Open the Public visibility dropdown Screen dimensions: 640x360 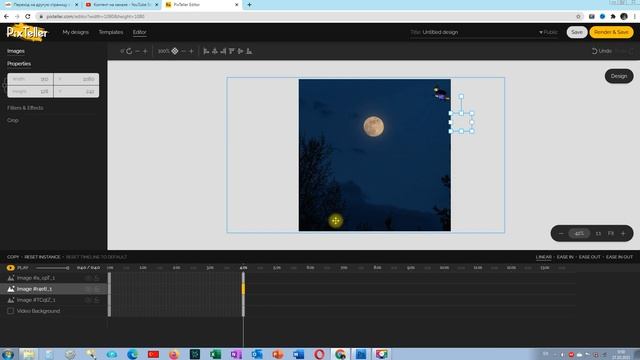pyautogui.click(x=548, y=32)
